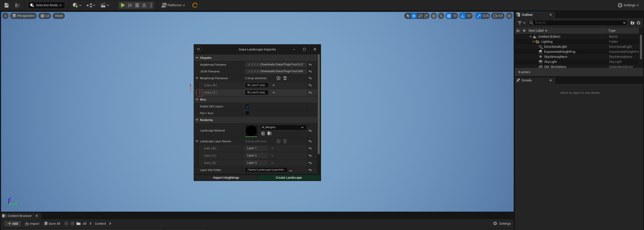The width and height of the screenshot is (644, 230).
Task: Click the save level floppy disk icon
Action: (x=7, y=5)
